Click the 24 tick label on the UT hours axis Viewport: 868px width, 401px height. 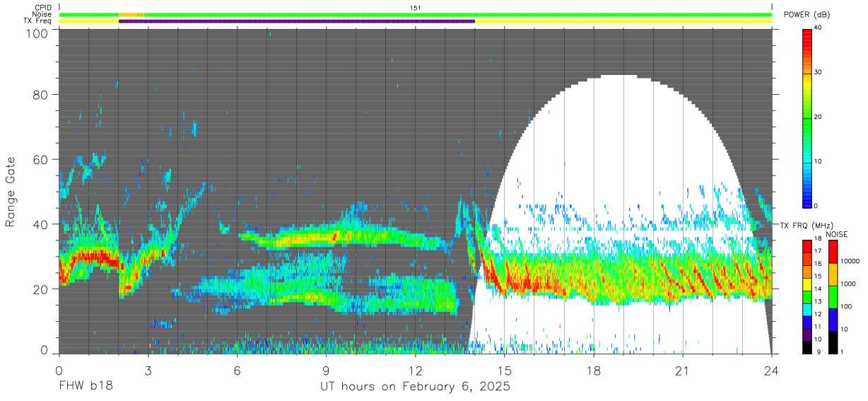tap(771, 370)
